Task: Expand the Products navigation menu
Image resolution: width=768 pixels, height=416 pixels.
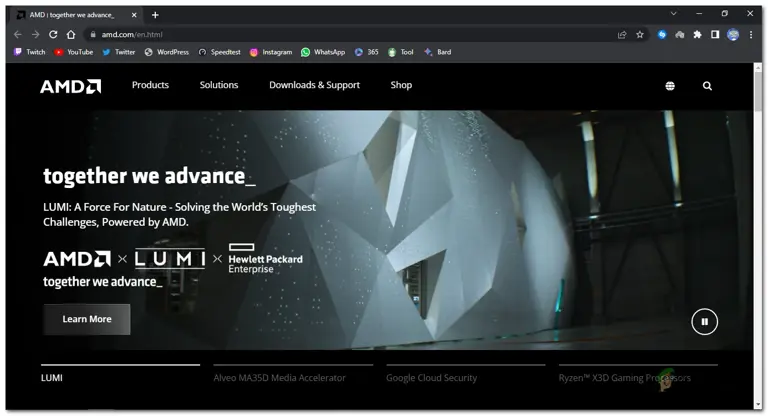Action: 150,85
